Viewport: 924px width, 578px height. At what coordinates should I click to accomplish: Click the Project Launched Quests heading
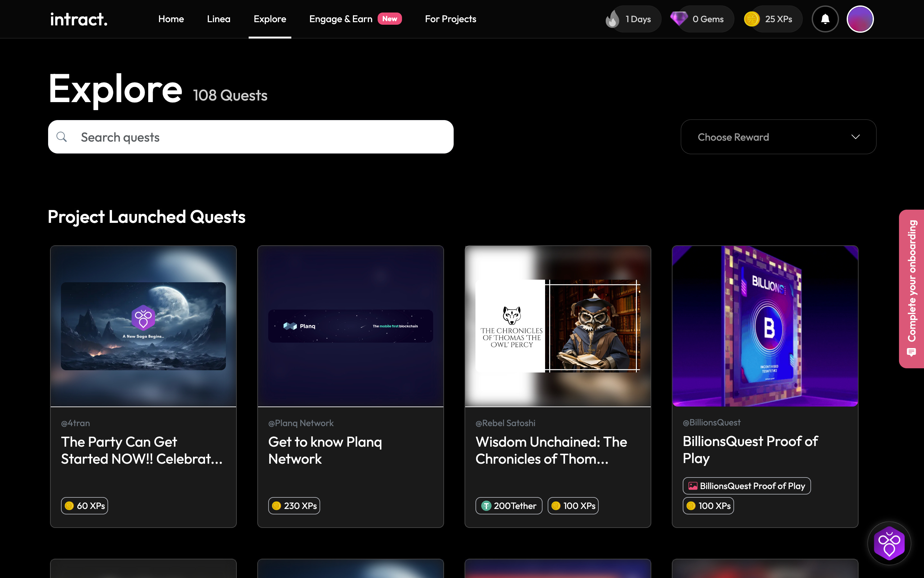[x=147, y=217]
